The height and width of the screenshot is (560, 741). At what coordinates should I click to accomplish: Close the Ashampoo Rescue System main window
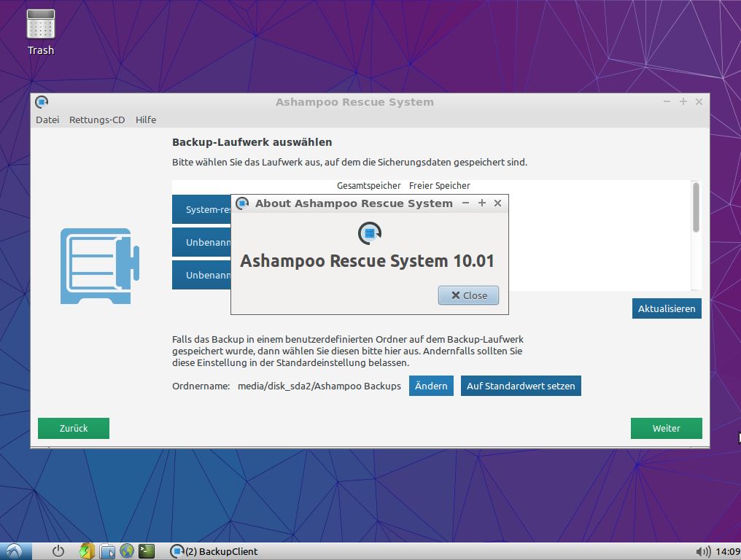699,101
